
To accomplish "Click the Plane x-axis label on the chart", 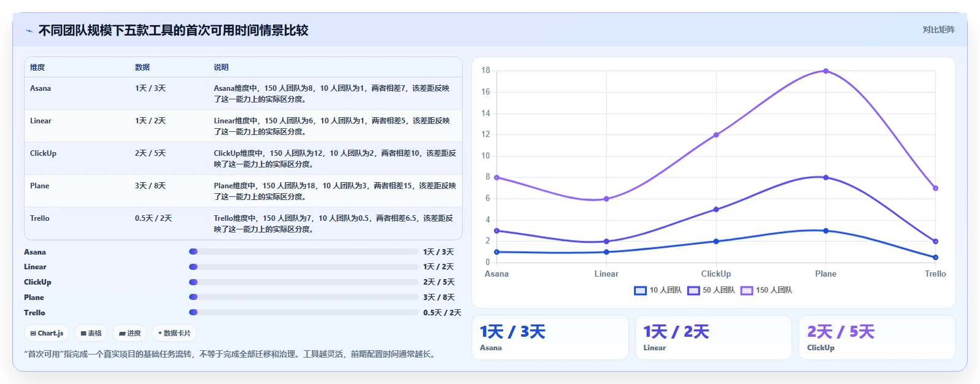I will (x=825, y=274).
